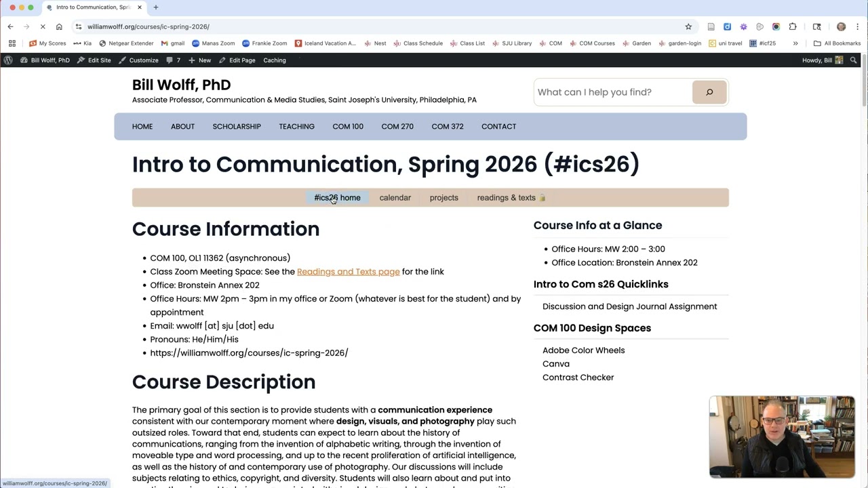The image size is (868, 488).
Task: Open the Iceland Vacation bookmark
Action: coord(325,43)
